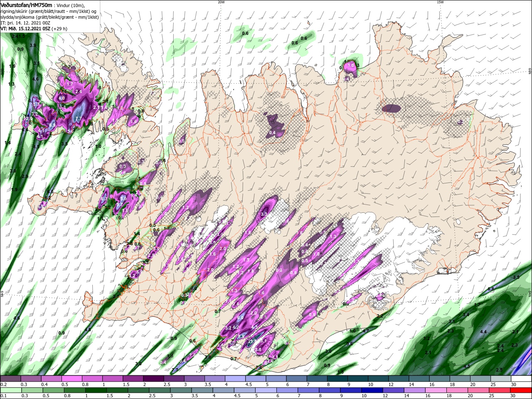Image resolution: width=532 pixels, height=399 pixels.
Task: Select the '20W' longitude label
Action: tap(221, 2)
